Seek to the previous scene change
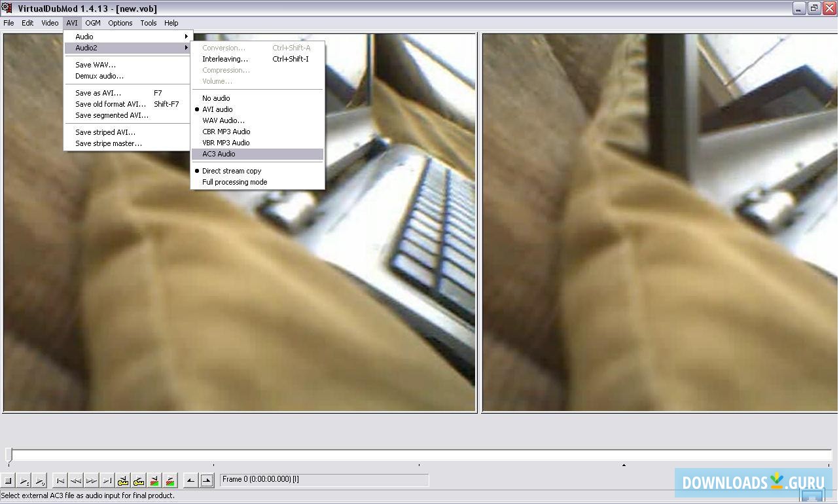 (154, 481)
